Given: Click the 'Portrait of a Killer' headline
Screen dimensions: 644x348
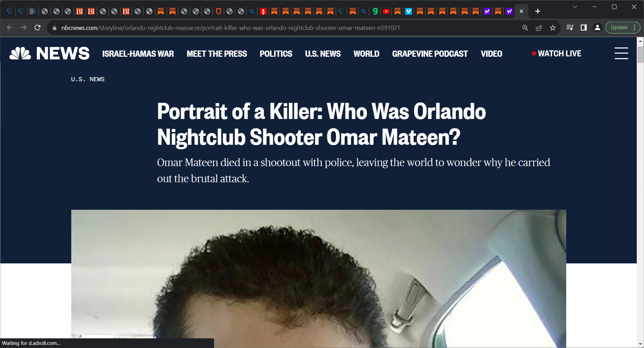Looking at the screenshot, I should pos(321,124).
